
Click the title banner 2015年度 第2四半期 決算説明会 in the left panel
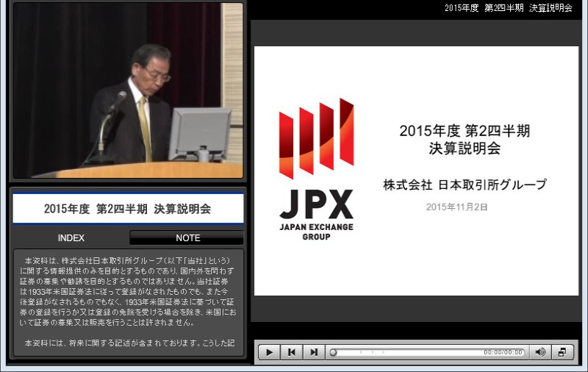click(128, 209)
